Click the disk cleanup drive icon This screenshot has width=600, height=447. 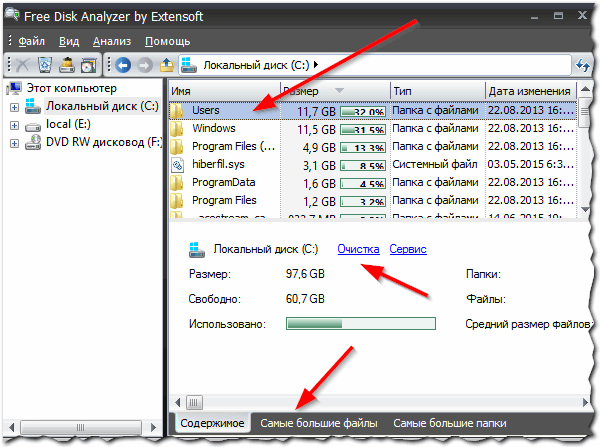[x=67, y=65]
